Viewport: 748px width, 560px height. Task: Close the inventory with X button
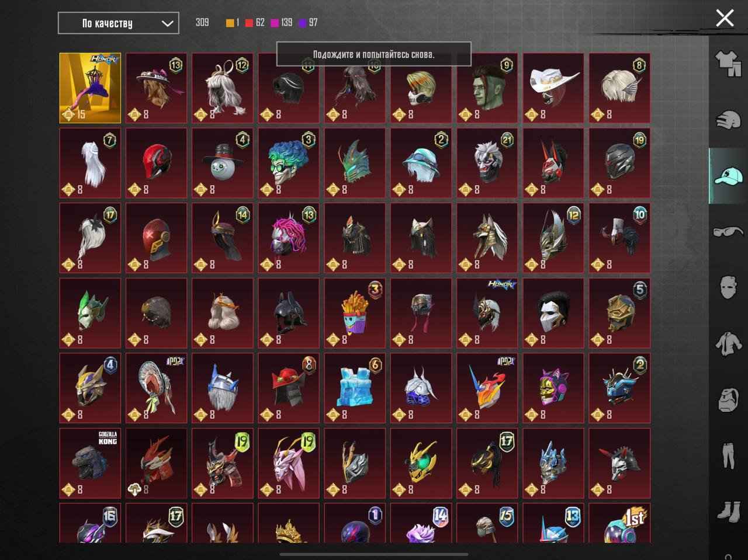[725, 18]
